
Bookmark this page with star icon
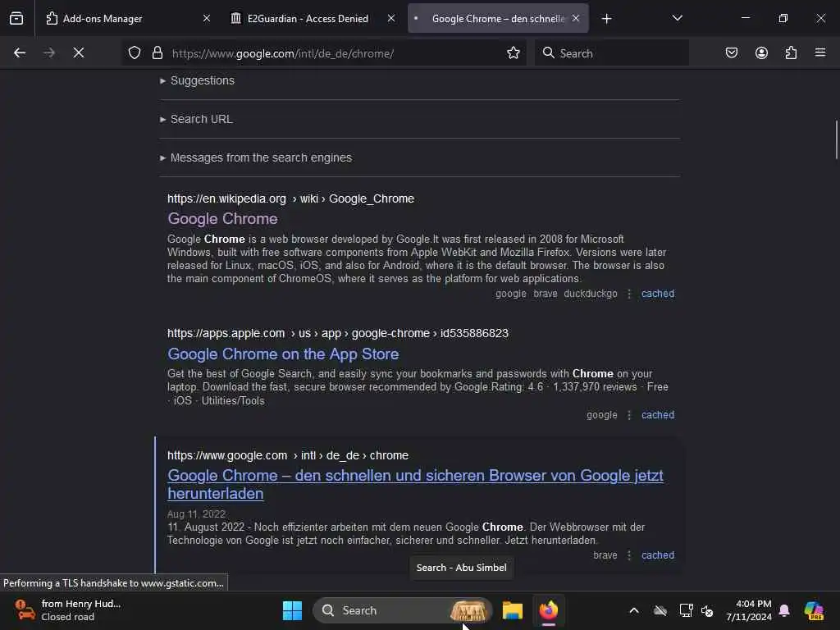(514, 53)
